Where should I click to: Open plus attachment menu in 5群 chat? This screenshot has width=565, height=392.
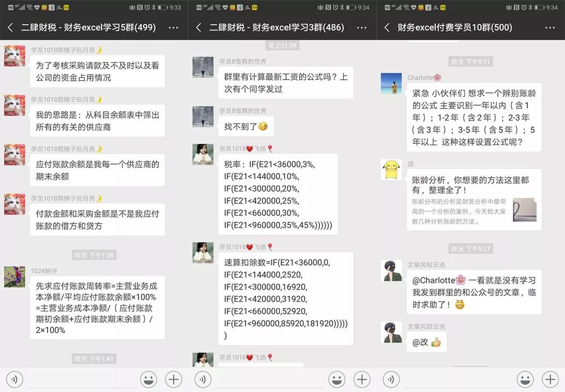[174, 379]
